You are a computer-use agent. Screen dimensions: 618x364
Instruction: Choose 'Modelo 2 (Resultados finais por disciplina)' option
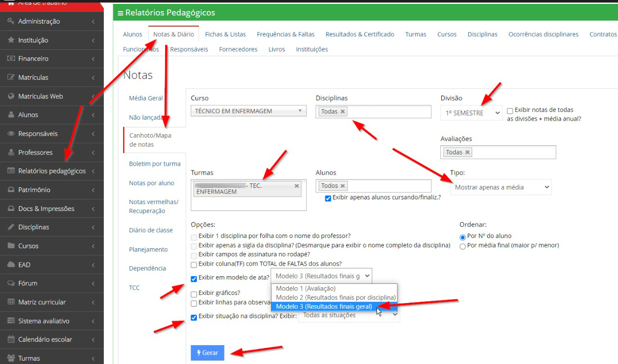[x=336, y=297]
